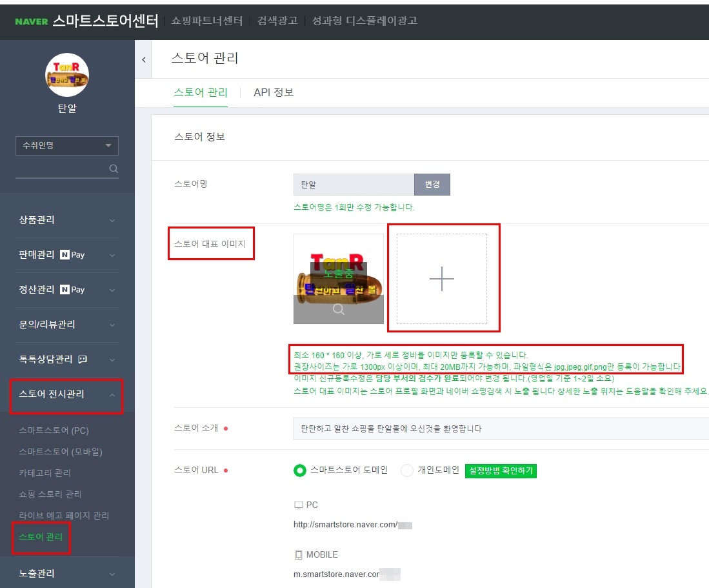Click the 스토어 대표 이미지 label

point(210,244)
